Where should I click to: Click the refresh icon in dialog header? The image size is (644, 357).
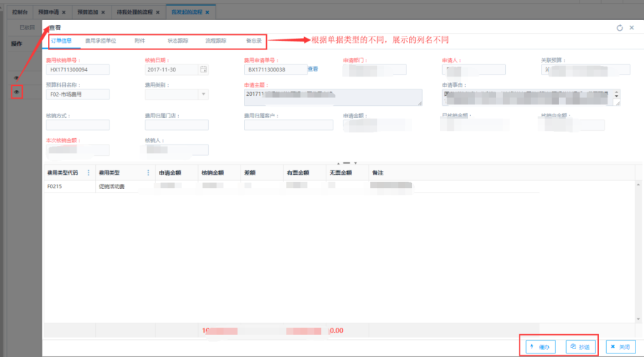(620, 28)
